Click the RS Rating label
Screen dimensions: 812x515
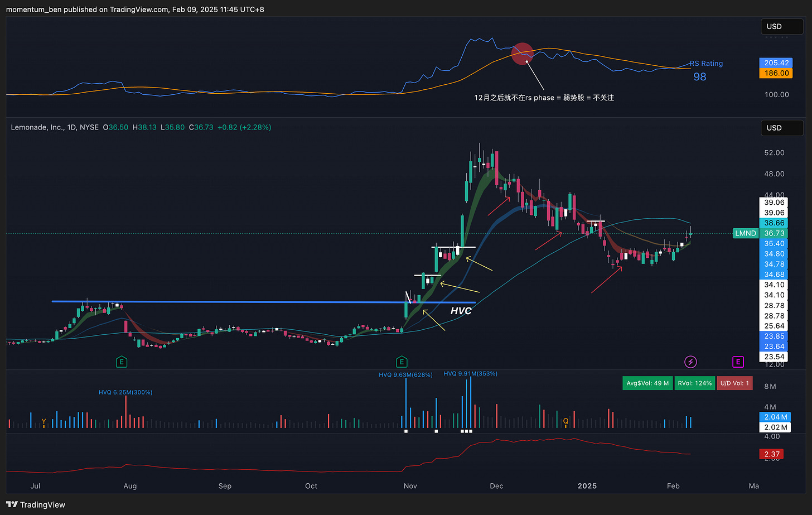point(706,64)
